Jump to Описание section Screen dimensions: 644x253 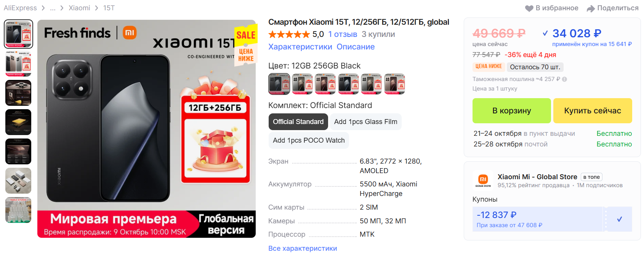point(356,47)
